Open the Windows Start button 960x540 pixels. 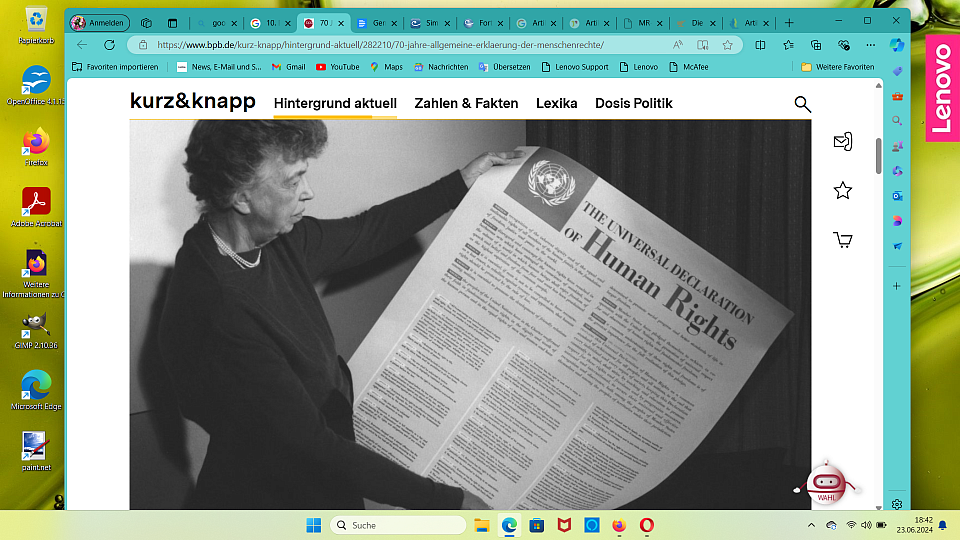coord(313,525)
